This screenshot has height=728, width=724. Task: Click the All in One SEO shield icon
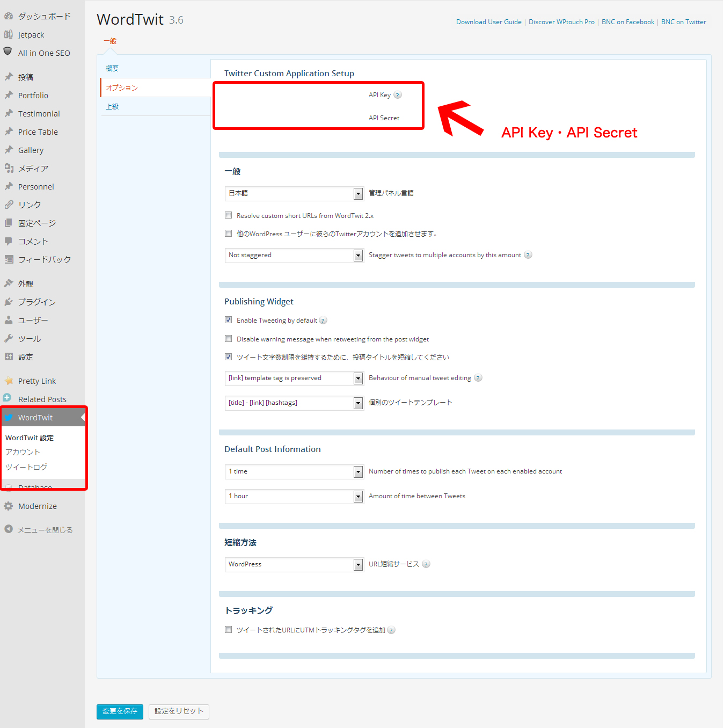(x=8, y=52)
